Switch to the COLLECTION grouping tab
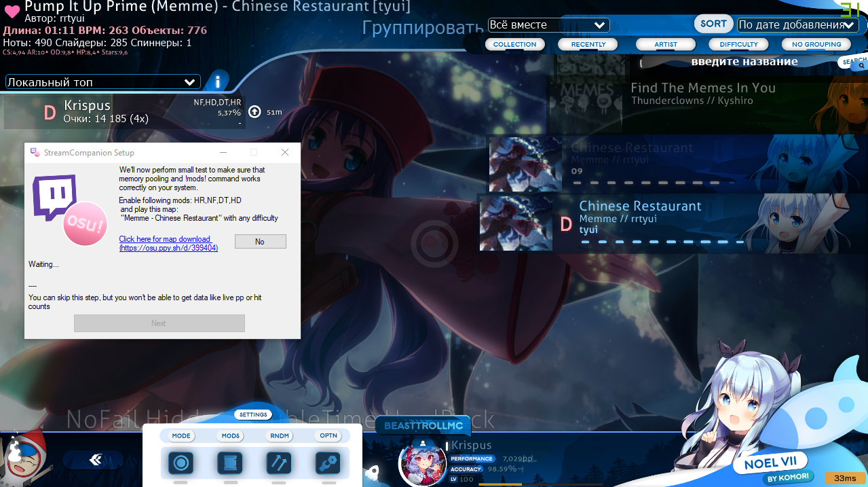868x487 pixels. 514,45
